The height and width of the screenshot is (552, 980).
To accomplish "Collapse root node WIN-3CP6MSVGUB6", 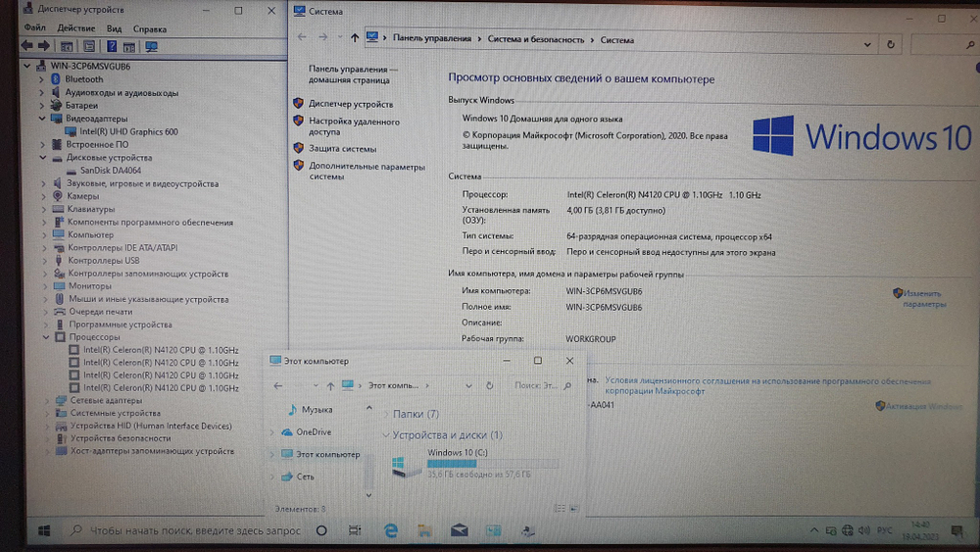I will click(26, 66).
